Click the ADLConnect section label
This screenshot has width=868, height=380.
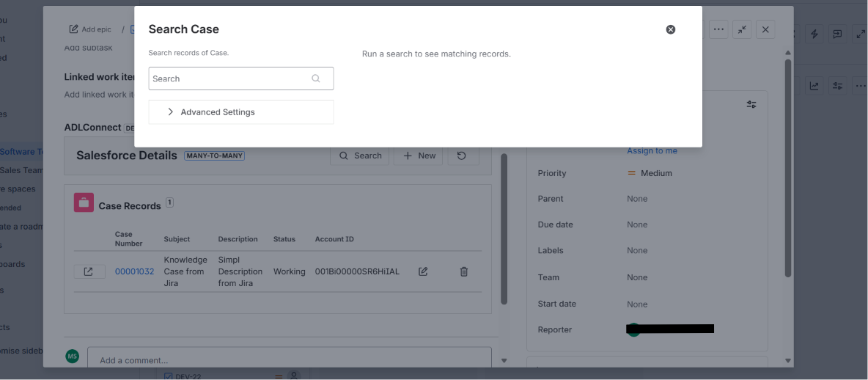coord(92,127)
